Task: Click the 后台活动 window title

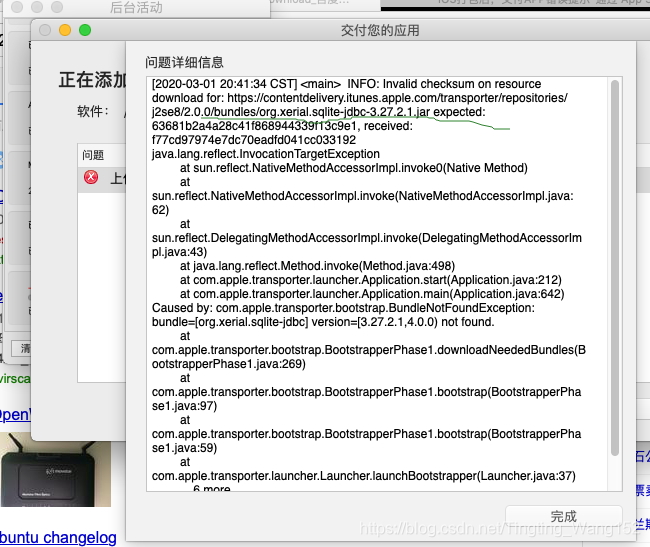Action: 136,7
